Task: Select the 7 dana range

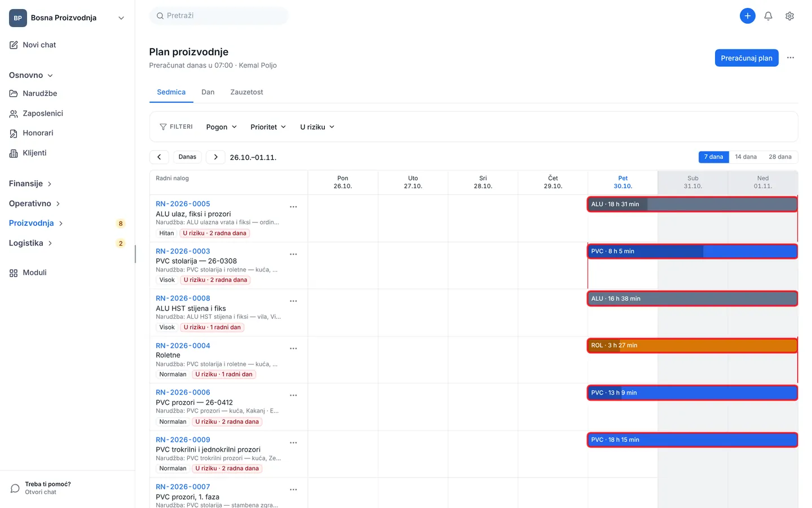Action: 713,157
